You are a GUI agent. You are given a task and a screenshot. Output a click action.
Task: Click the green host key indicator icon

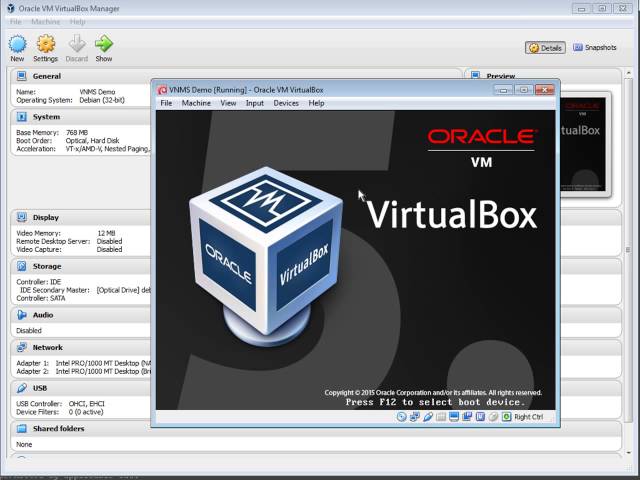coord(506,417)
